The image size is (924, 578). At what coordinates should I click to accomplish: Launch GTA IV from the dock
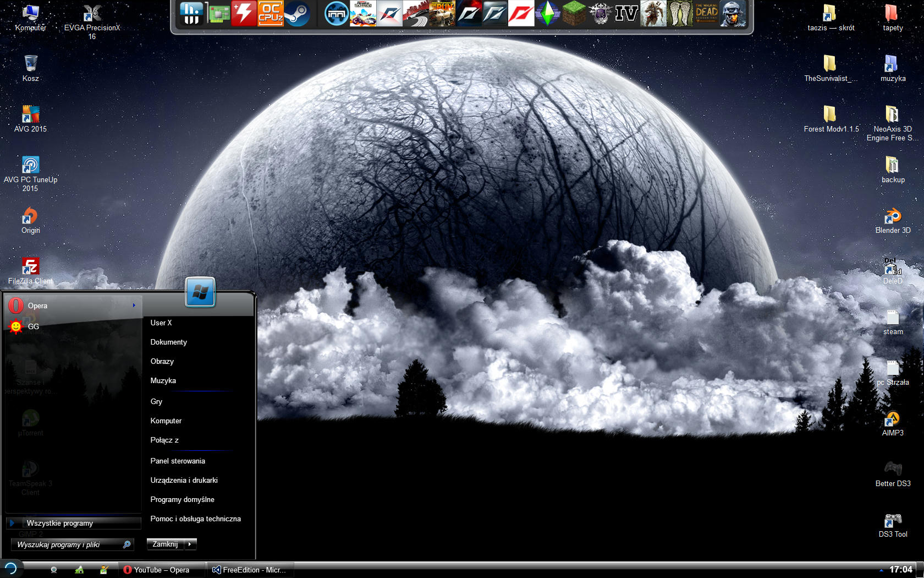(x=626, y=14)
